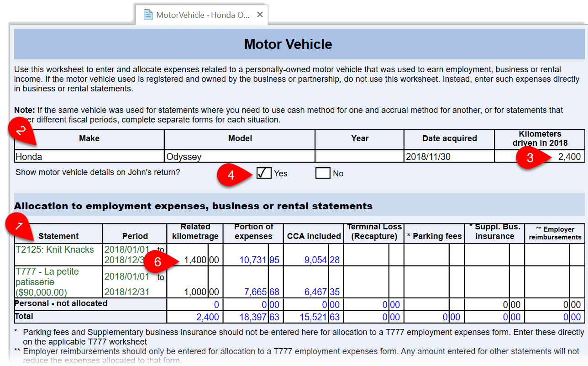Close the MotorVehicle - Honda tab

pyautogui.click(x=260, y=15)
